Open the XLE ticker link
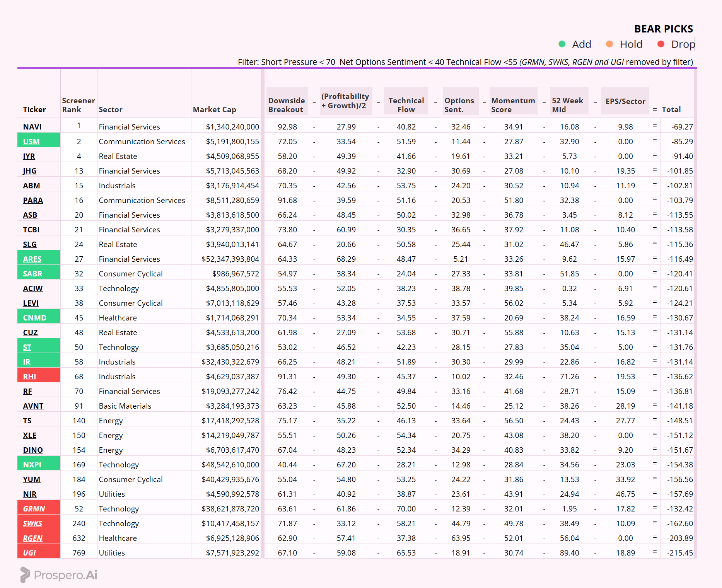This screenshot has height=588, width=722. click(29, 435)
